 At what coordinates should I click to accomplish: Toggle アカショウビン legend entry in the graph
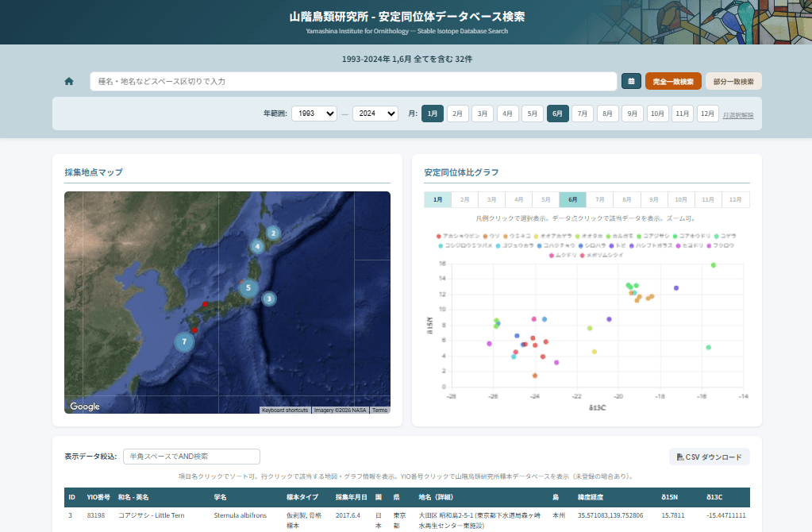458,236
